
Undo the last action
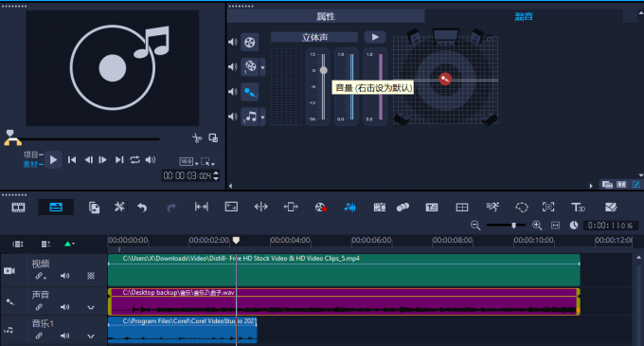pyautogui.click(x=142, y=208)
